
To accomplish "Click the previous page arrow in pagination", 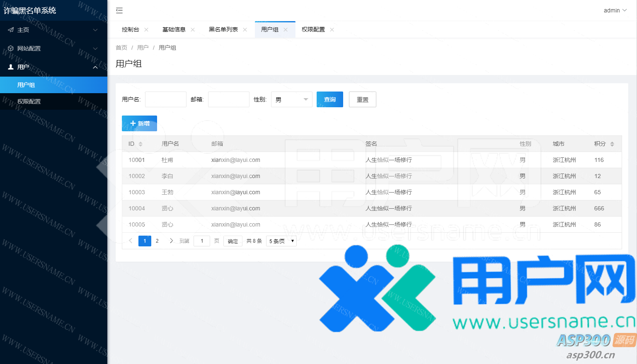I will pos(131,241).
